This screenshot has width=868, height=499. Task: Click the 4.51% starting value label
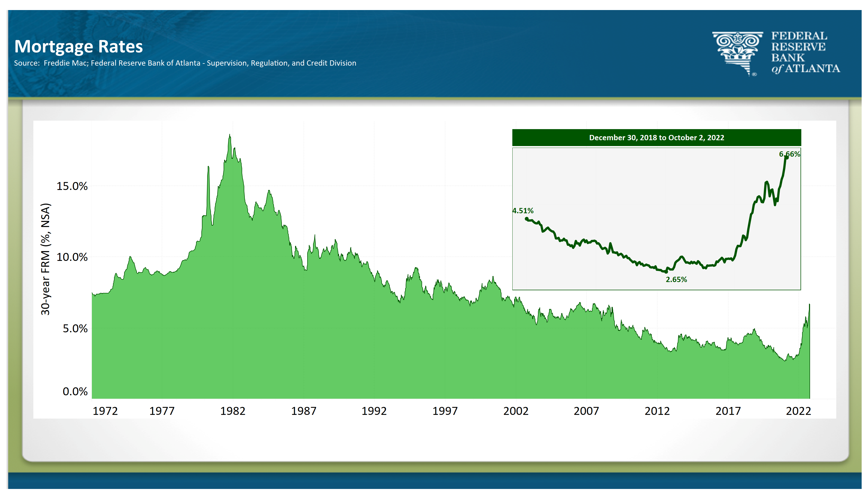click(523, 210)
